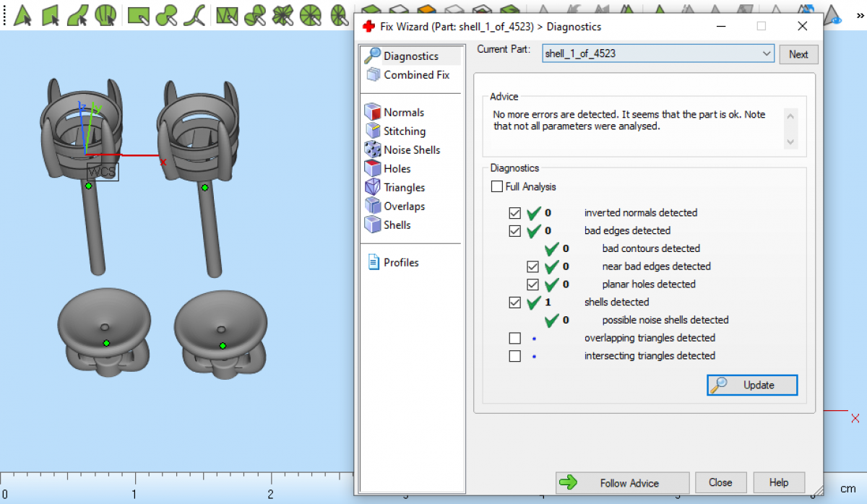The height and width of the screenshot is (504, 867).
Task: Open the Stitching fix page
Action: tap(404, 131)
